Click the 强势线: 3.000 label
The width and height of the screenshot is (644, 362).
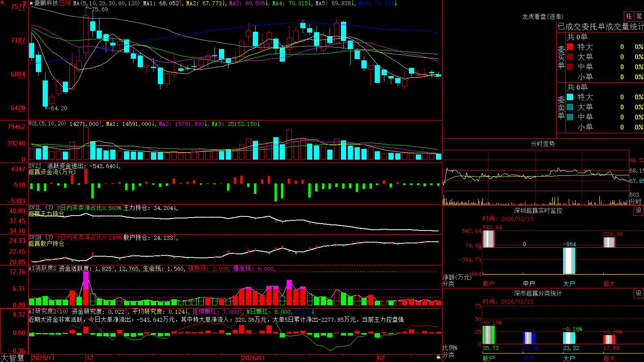point(209,268)
